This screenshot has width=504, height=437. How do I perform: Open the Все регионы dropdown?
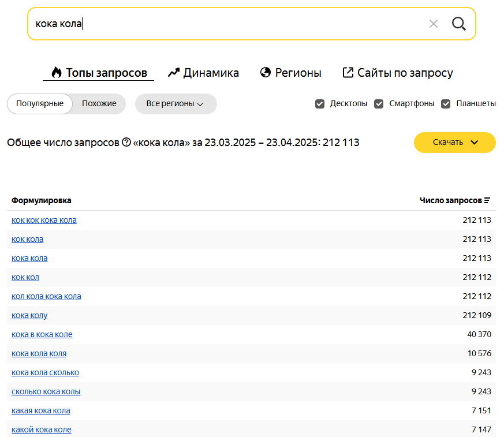(x=176, y=104)
